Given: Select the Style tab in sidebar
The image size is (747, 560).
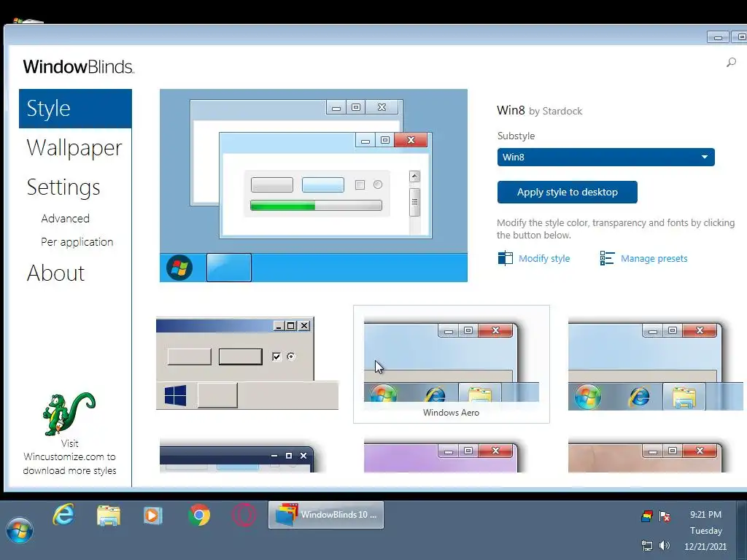Looking at the screenshot, I should (x=75, y=109).
